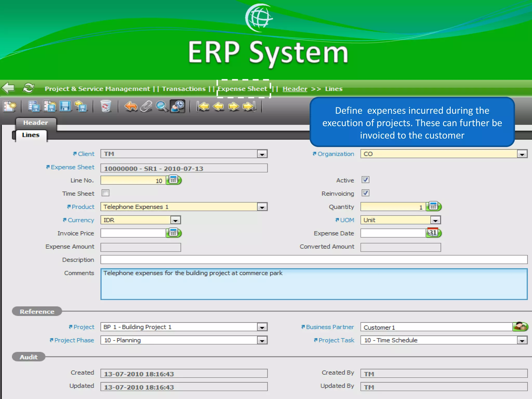Open calculator next to Line No.
This screenshot has width=532, height=399.
[x=174, y=180]
